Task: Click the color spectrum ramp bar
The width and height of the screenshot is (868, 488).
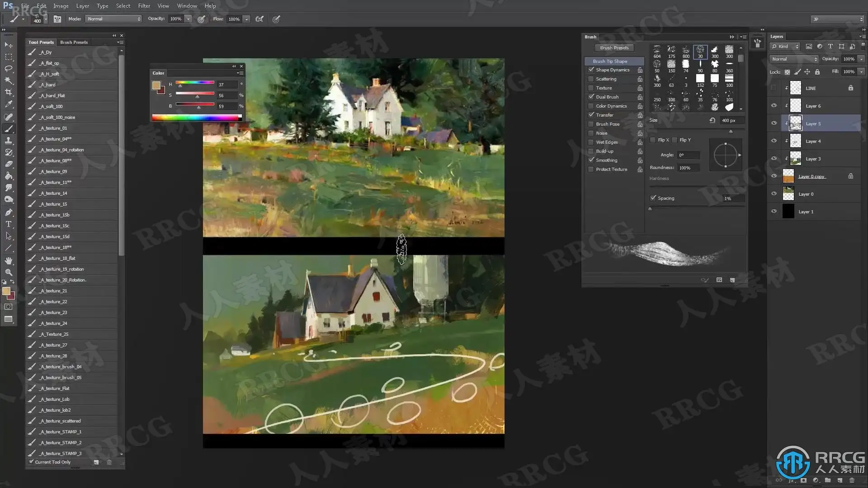Action: point(196,117)
